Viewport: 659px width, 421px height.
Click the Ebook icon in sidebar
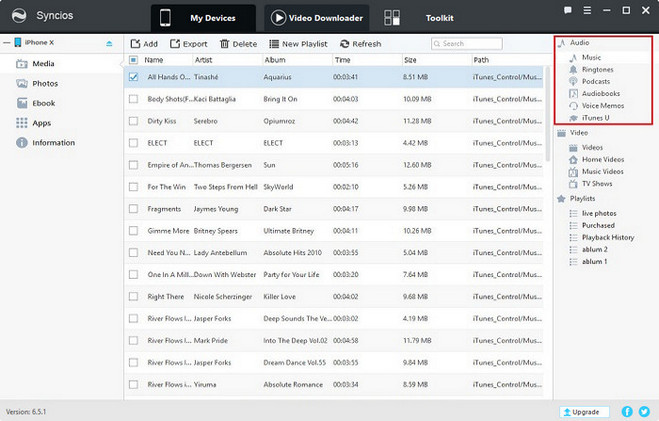(22, 103)
